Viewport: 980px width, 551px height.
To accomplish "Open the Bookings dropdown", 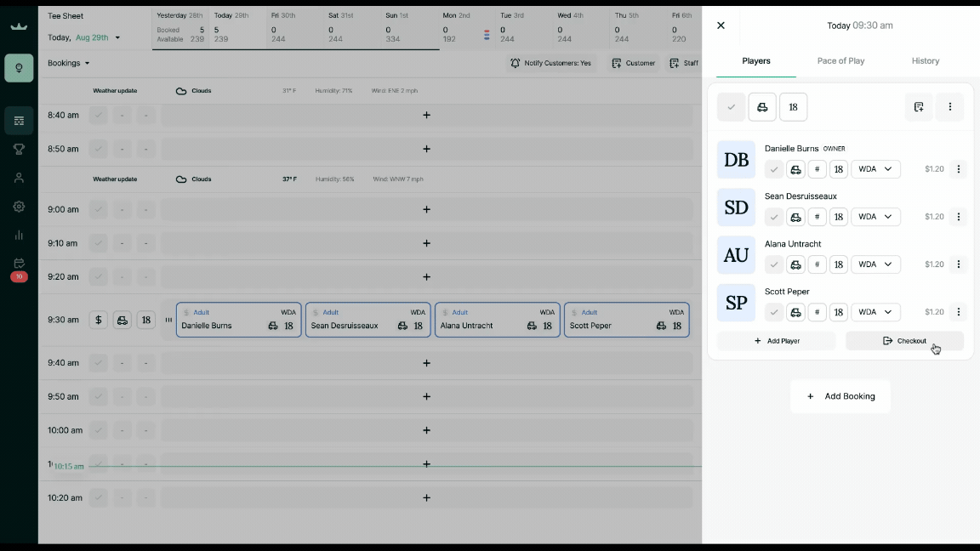I will (x=69, y=63).
